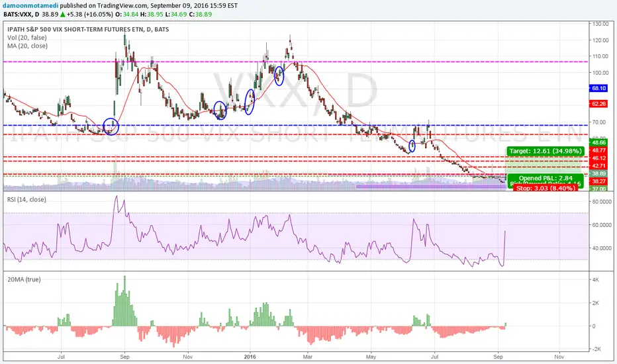
Task: Click the red 62.26 price label
Action: pos(598,103)
